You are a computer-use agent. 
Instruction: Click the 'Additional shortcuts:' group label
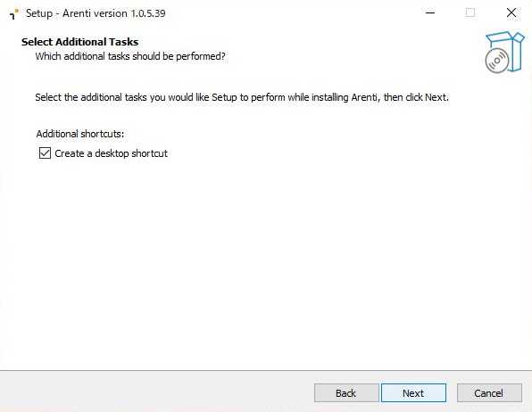[80, 134]
